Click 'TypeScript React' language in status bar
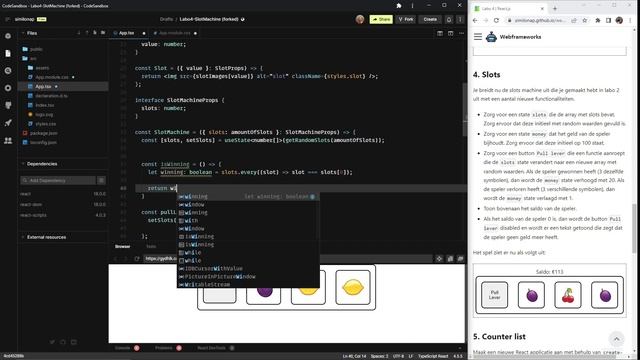640x360 pixels. [x=433, y=356]
